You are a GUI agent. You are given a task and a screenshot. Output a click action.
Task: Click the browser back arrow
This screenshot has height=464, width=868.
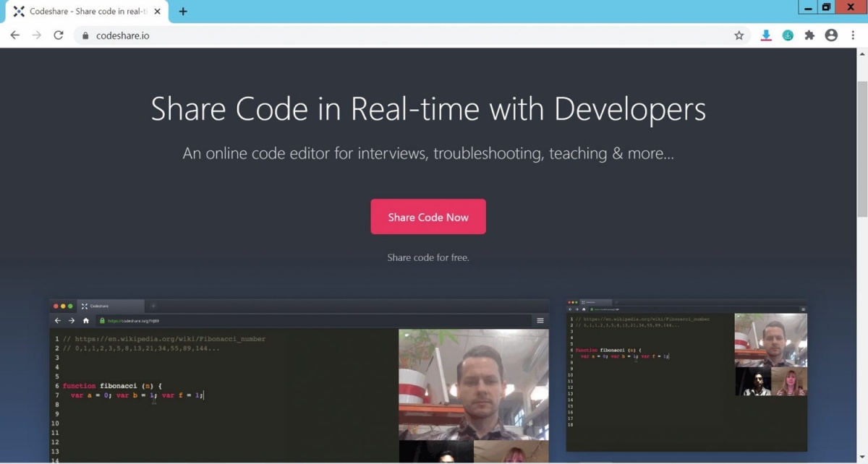[x=14, y=35]
